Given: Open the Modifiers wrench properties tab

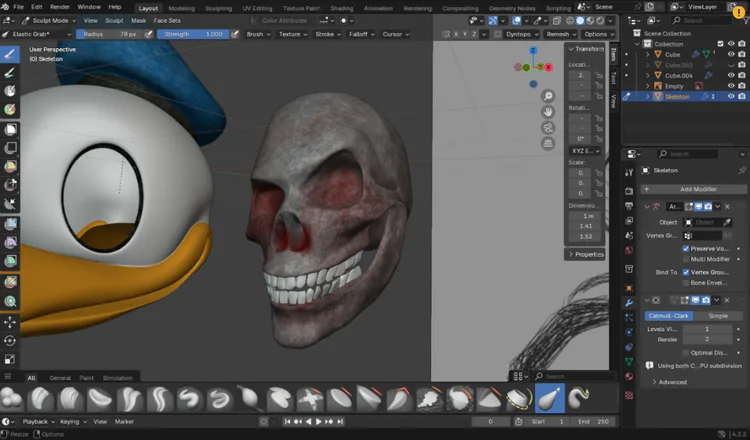Looking at the screenshot, I should [x=629, y=302].
